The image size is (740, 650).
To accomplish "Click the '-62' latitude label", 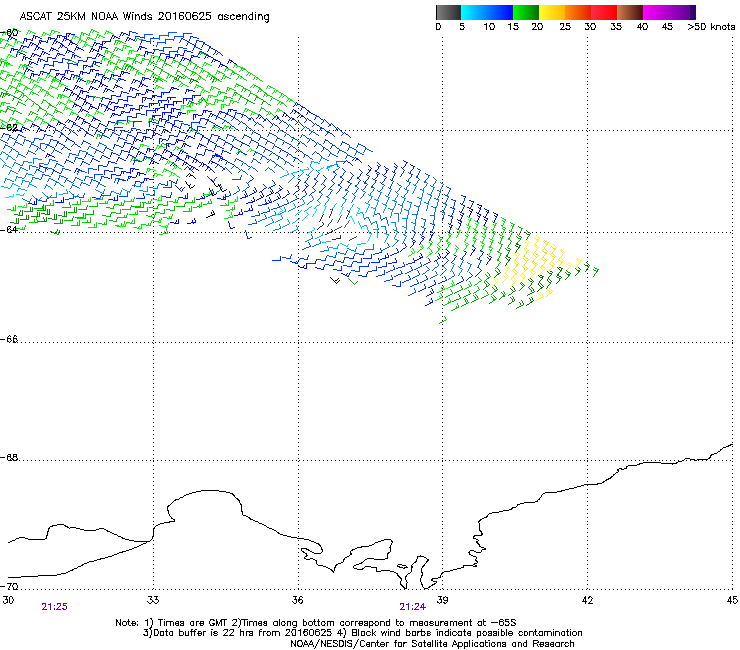I will (10, 128).
